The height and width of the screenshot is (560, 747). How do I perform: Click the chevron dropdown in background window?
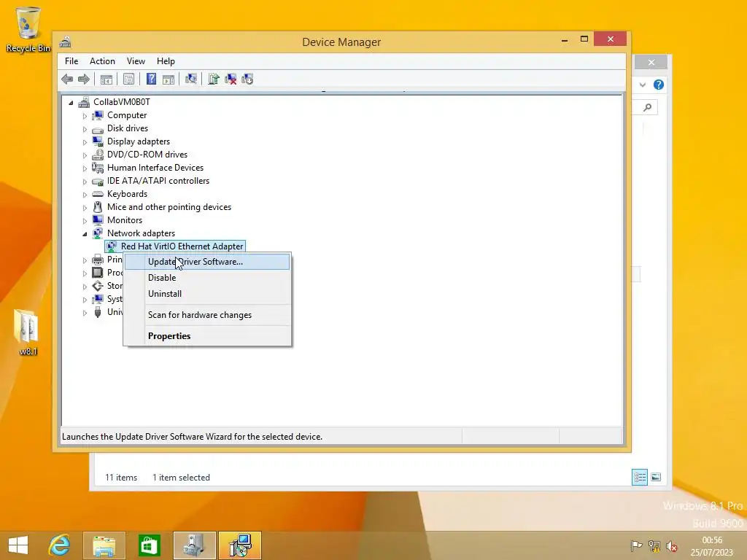tap(643, 85)
